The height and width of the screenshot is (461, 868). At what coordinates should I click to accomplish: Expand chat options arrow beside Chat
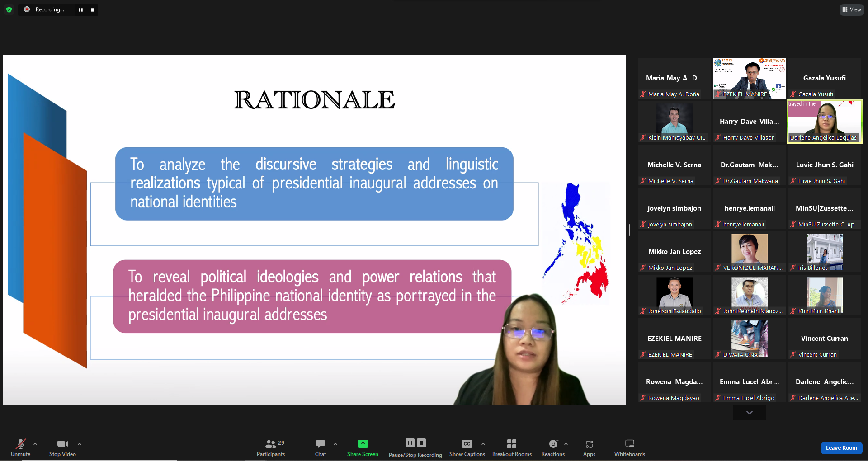point(335,444)
